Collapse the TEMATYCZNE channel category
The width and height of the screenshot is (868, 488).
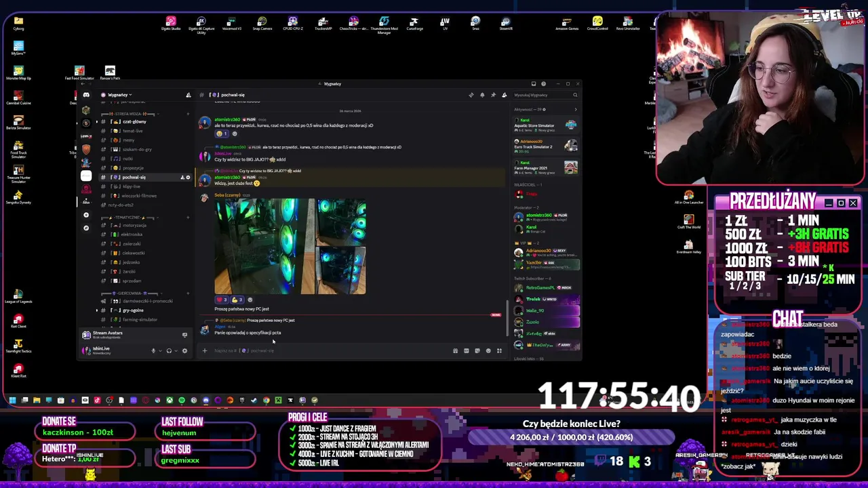[x=129, y=218]
